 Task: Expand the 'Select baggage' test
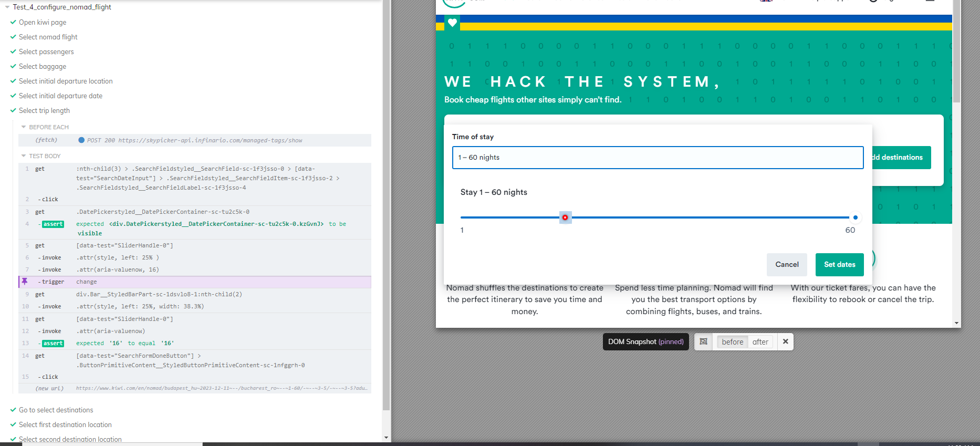tap(43, 66)
